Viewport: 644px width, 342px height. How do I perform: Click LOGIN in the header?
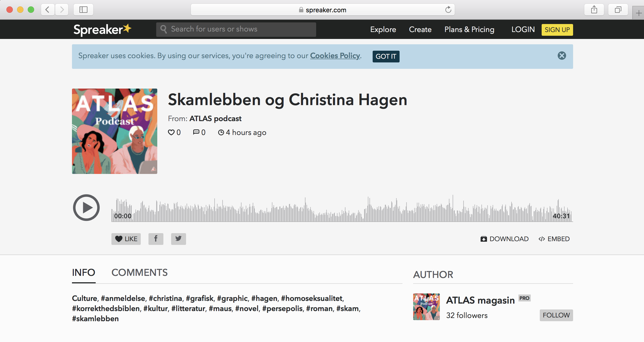523,29
